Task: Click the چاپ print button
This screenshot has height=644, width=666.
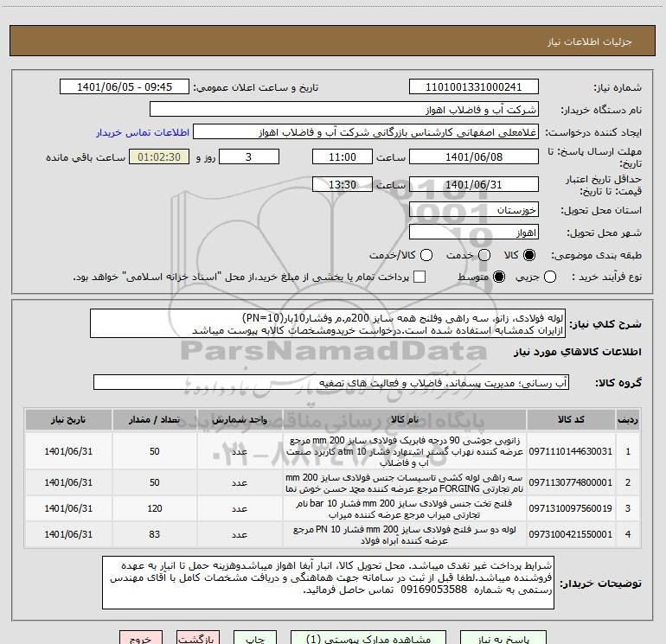Action: (x=255, y=638)
